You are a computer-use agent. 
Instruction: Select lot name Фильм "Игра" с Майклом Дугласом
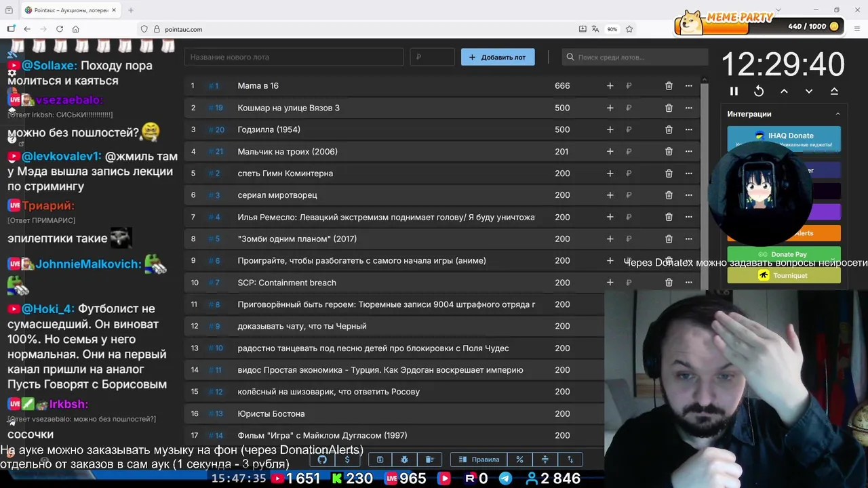coord(323,435)
